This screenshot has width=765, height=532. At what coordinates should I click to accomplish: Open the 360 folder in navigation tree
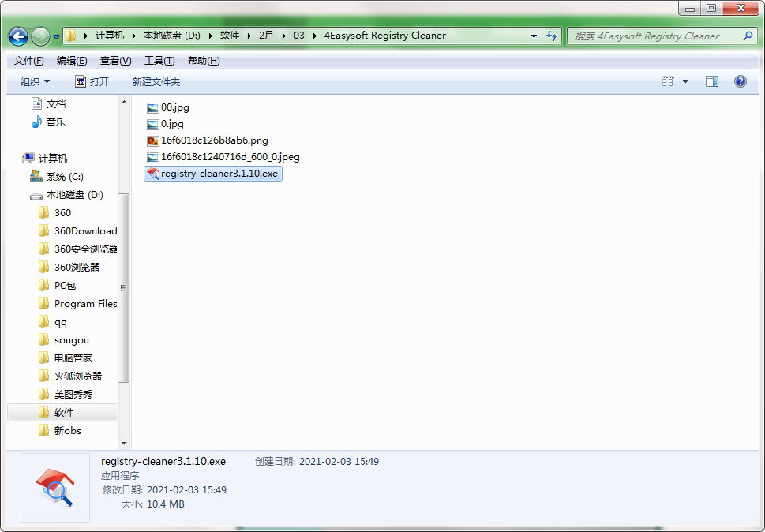[x=55, y=212]
